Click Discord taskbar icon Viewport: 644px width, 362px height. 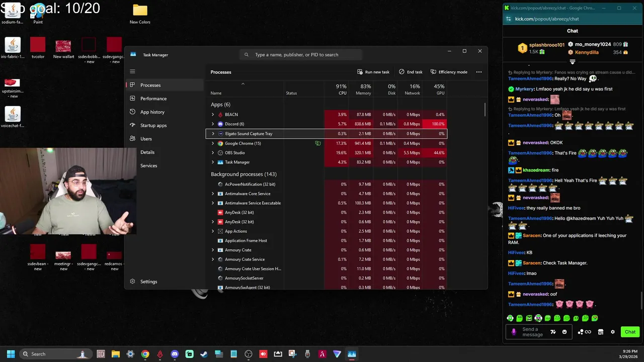(175, 354)
